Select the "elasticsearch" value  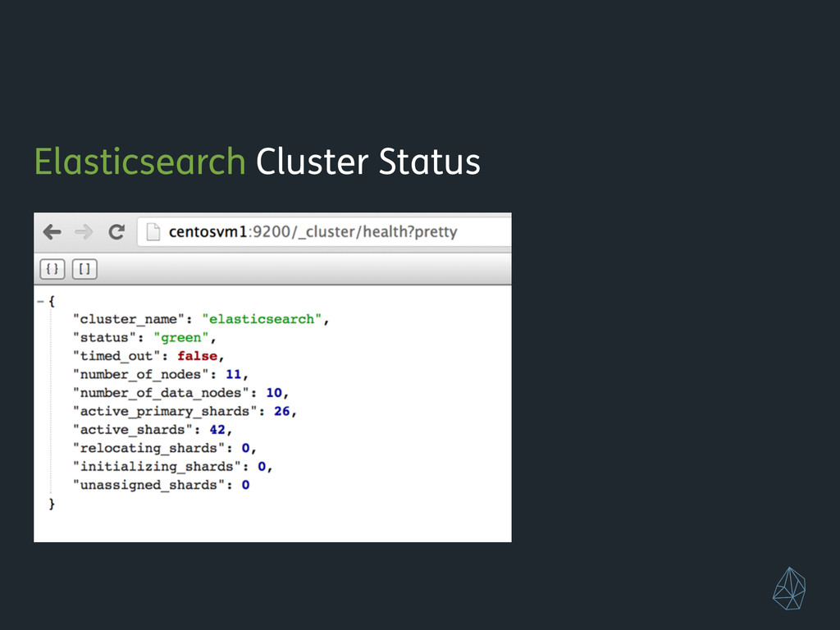(262, 319)
